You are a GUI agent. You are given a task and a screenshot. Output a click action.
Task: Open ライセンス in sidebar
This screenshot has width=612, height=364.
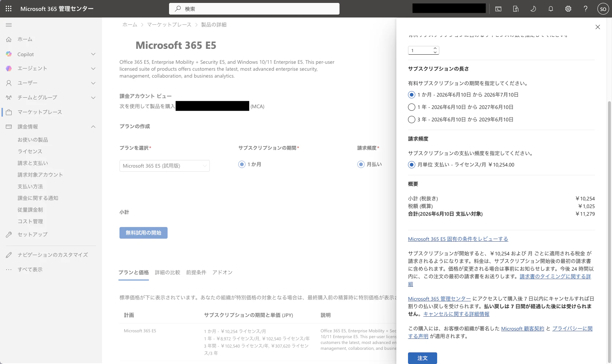tap(30, 152)
